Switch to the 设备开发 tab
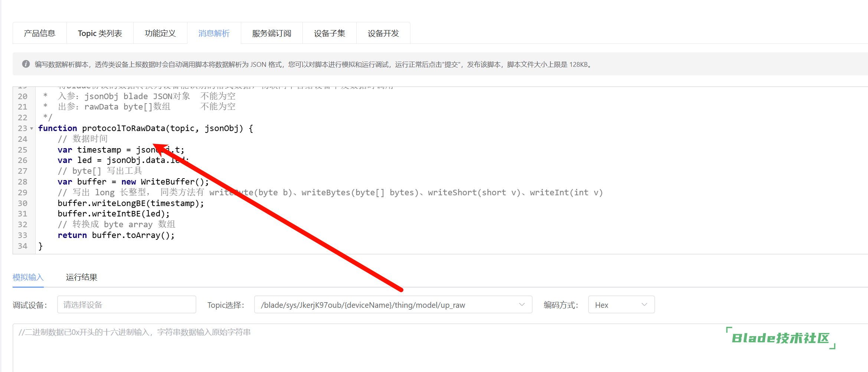The width and height of the screenshot is (868, 372). point(383,33)
